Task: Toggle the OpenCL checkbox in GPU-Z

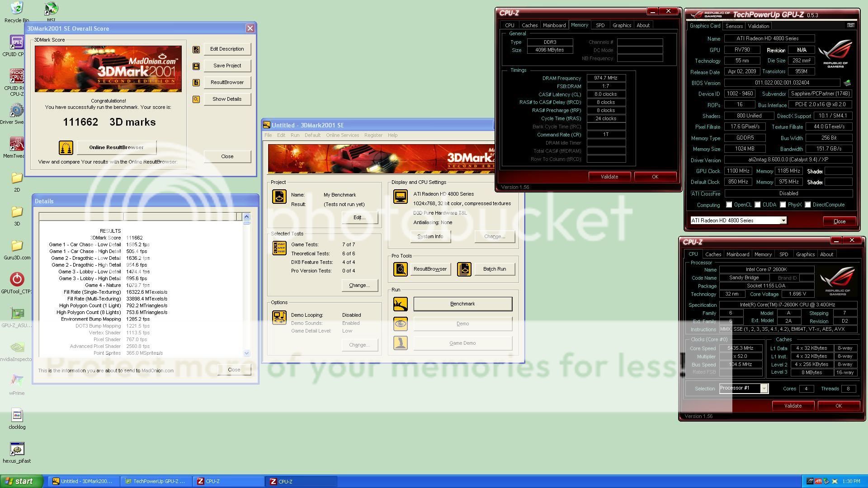Action: point(729,205)
